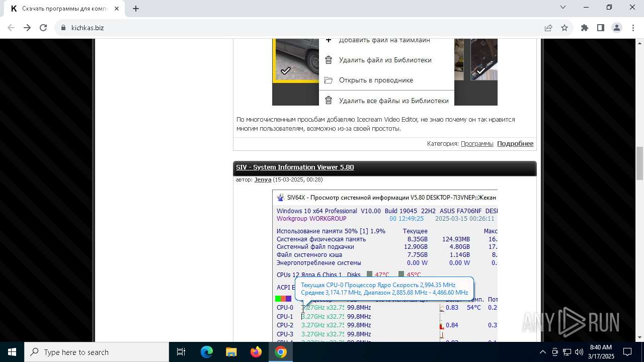Open the Chrome three-dot menu
The width and height of the screenshot is (644, 362).
point(632,28)
